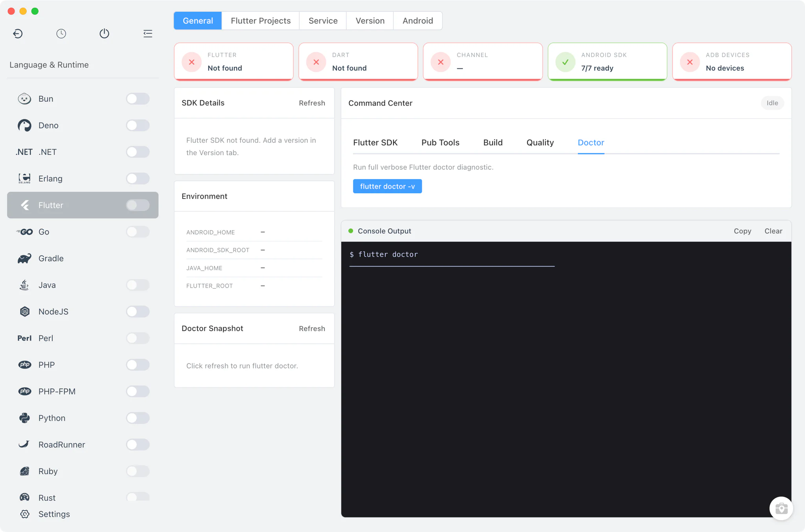
Task: Open the history clock icon
Action: 61,34
